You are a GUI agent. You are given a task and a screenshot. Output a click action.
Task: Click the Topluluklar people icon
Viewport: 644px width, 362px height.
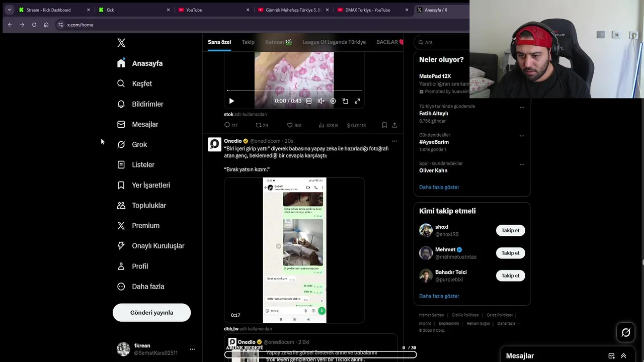121,205
